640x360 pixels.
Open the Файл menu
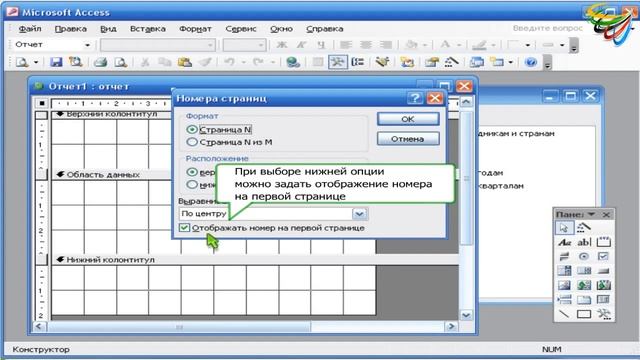coord(30,29)
